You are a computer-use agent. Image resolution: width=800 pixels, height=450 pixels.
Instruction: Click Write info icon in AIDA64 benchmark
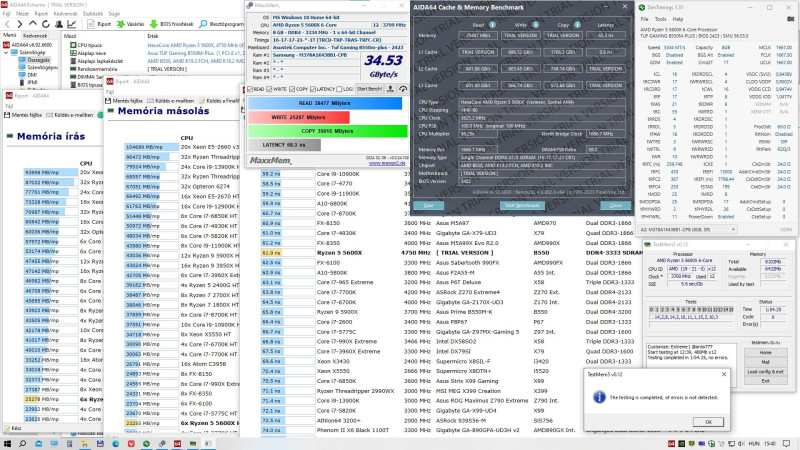pos(536,24)
